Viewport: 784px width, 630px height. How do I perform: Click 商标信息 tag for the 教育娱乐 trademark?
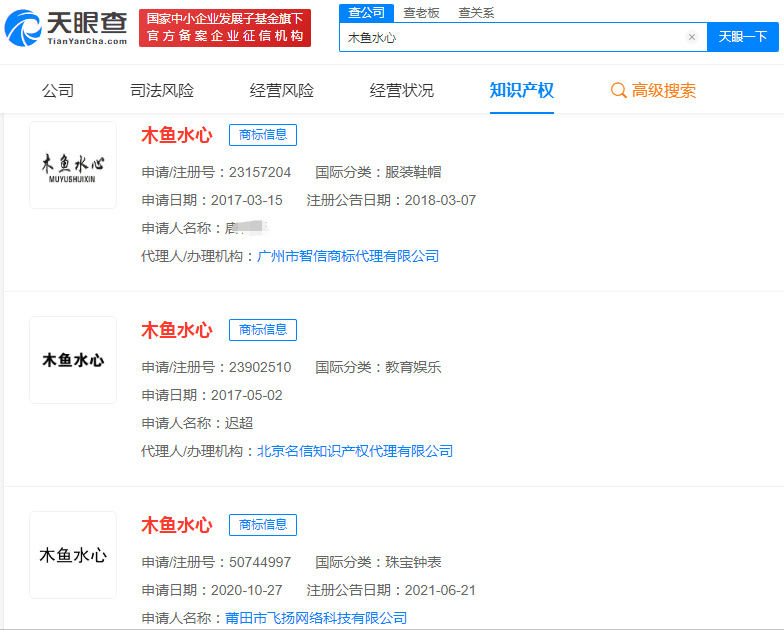point(263,330)
